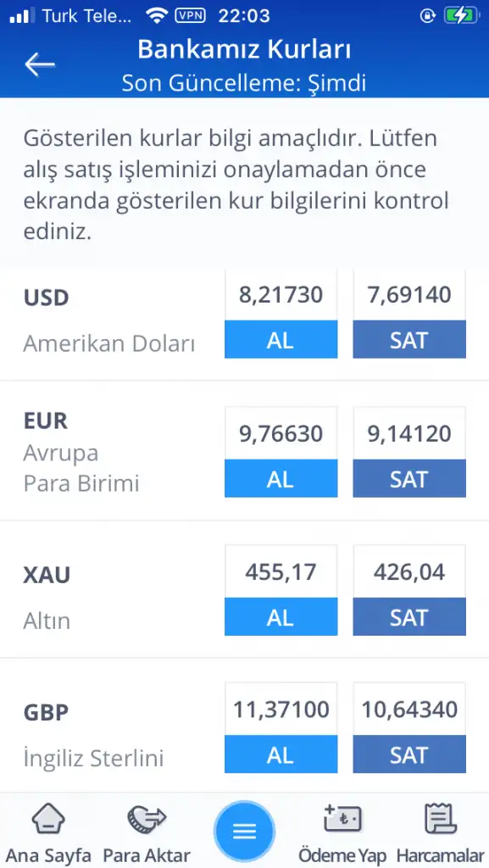This screenshot has height=868, width=489.
Task: Tap the round blue menu button
Action: (x=244, y=831)
